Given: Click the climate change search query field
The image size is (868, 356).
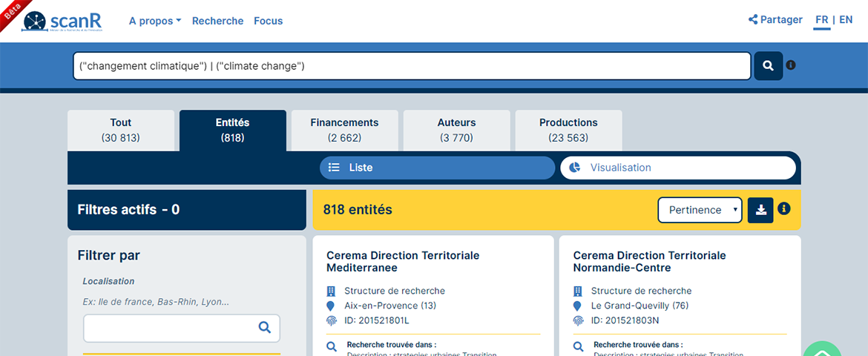Looking at the screenshot, I should point(412,66).
